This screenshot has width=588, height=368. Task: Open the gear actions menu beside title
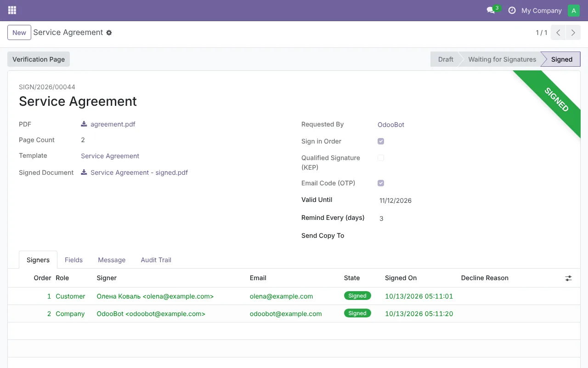coord(109,33)
